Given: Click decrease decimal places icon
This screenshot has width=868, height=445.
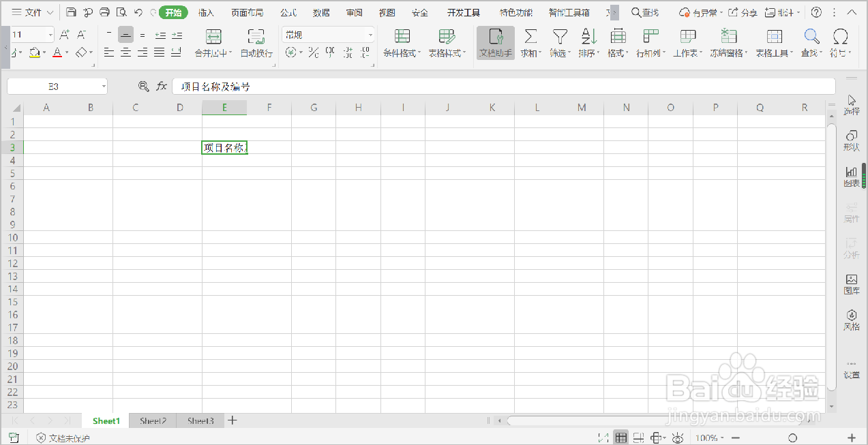Looking at the screenshot, I should tap(365, 52).
